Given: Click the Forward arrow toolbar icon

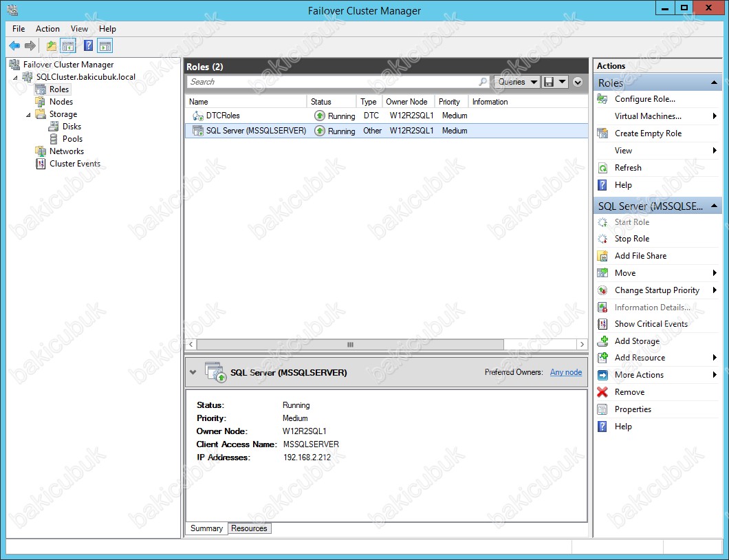Looking at the screenshot, I should click(30, 45).
